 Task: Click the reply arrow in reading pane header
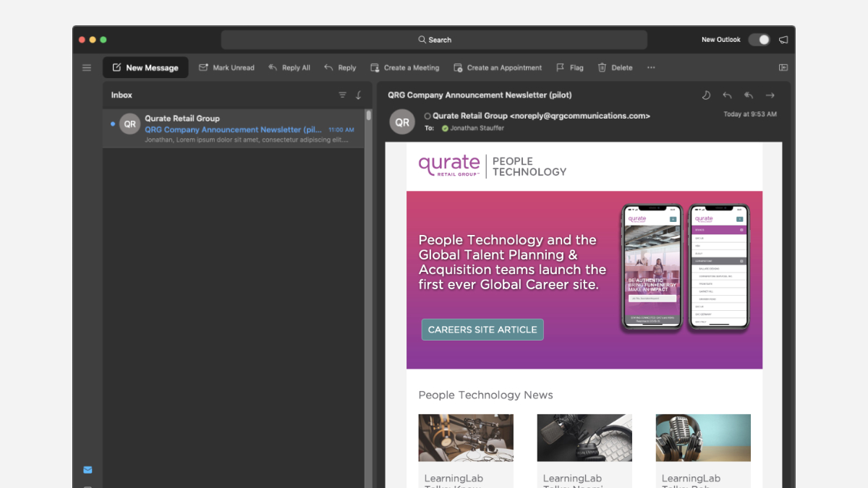[x=728, y=95]
